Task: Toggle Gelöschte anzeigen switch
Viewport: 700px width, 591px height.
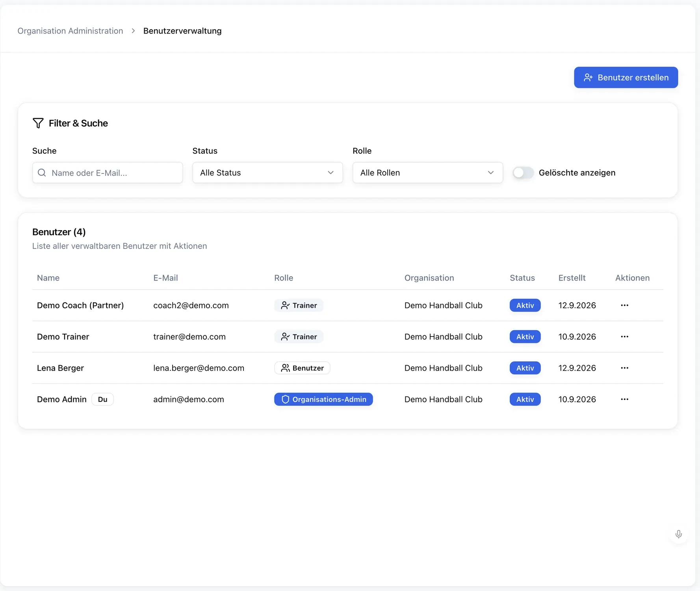Action: tap(523, 173)
